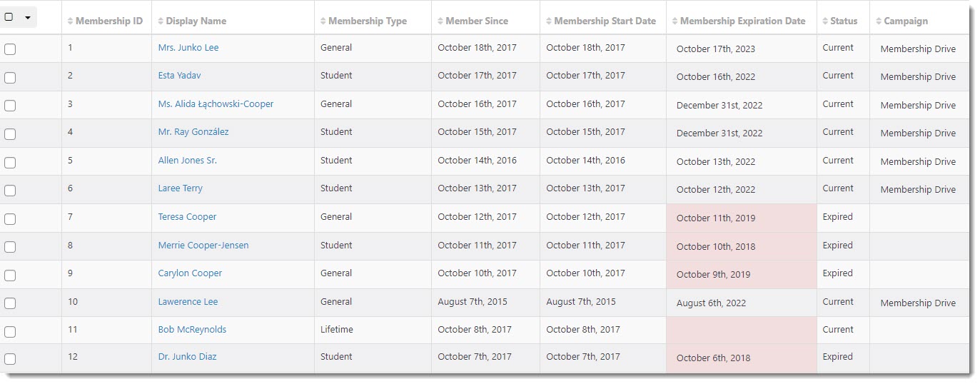Toggle the select-all checkbox in header
Viewport: 980px width, 384px height.
point(9,17)
